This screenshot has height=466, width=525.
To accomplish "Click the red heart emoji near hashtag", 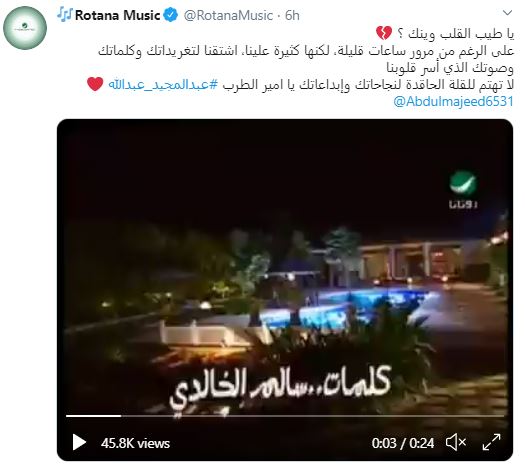I will pyautogui.click(x=95, y=84).
